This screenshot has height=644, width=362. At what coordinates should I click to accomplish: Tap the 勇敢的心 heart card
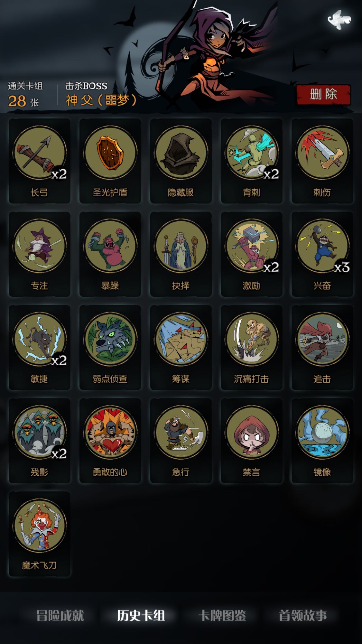click(110, 441)
